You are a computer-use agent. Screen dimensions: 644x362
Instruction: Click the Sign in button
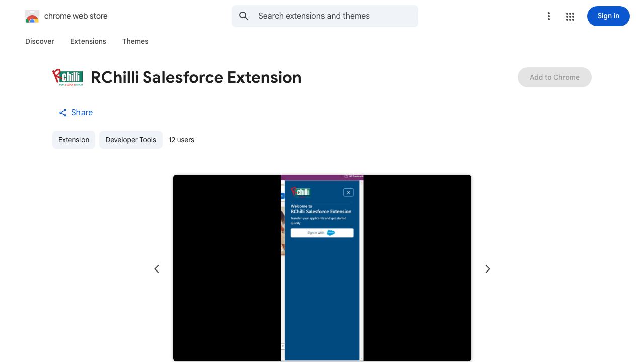[608, 16]
